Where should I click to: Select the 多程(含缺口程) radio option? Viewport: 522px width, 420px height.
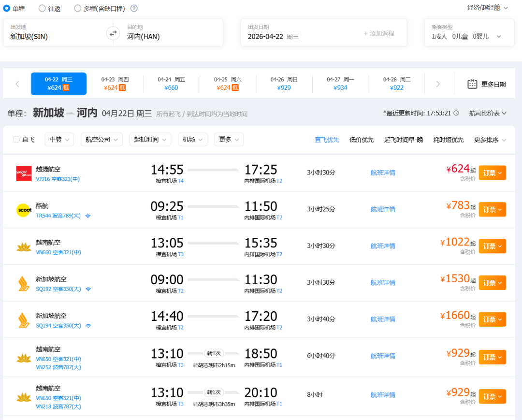coord(78,8)
